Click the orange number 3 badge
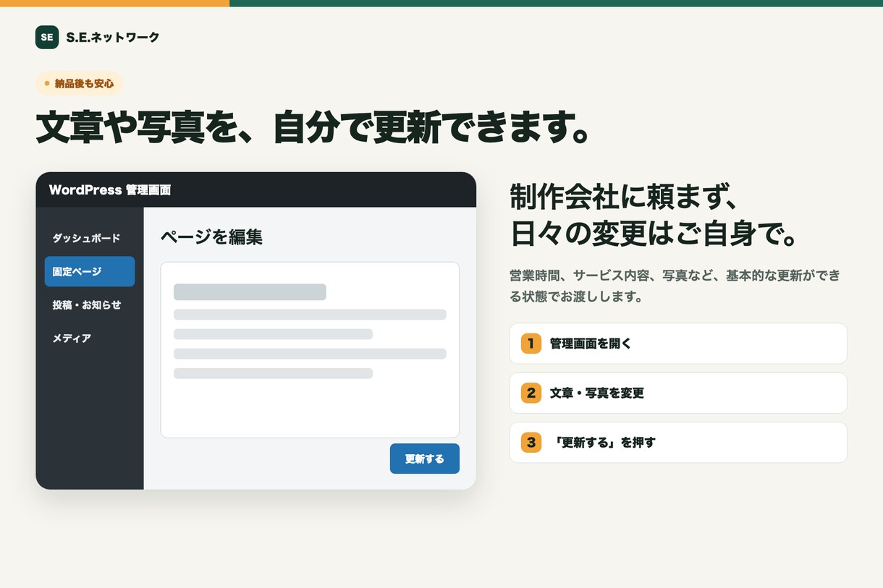The height and width of the screenshot is (588, 883). 531,442
